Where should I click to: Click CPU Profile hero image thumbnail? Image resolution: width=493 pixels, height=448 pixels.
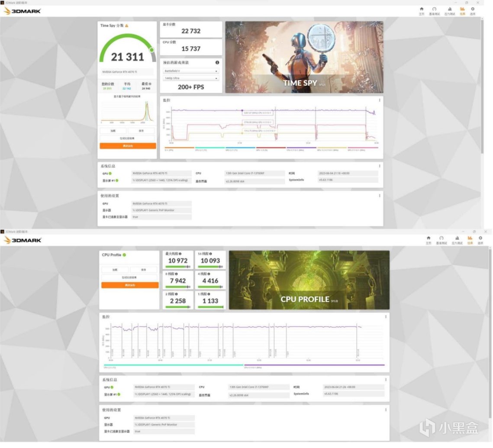309,280
